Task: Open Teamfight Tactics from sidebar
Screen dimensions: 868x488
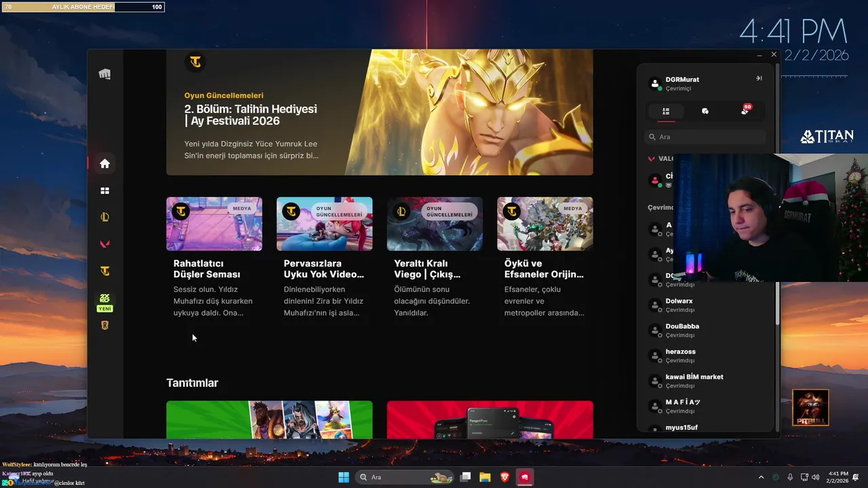Action: (x=104, y=271)
